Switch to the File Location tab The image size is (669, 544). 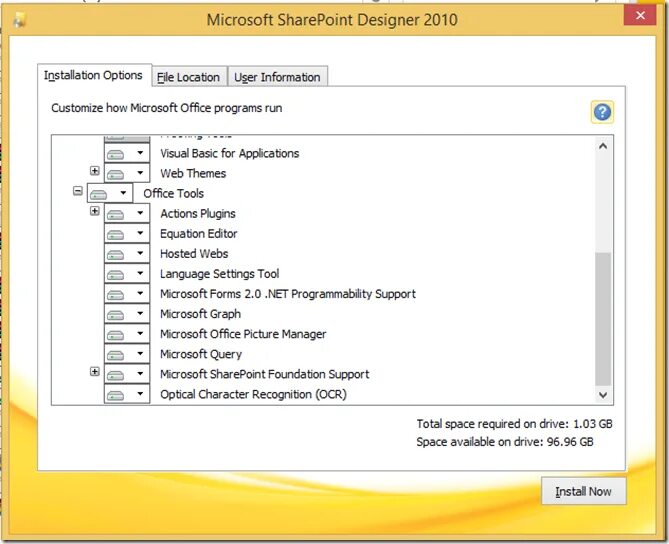coord(189,77)
